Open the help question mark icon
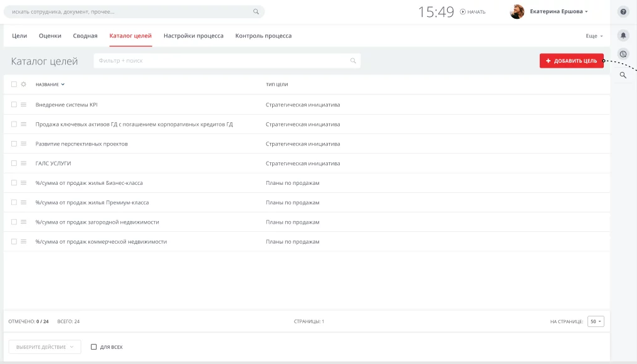This screenshot has width=637, height=364. (623, 12)
